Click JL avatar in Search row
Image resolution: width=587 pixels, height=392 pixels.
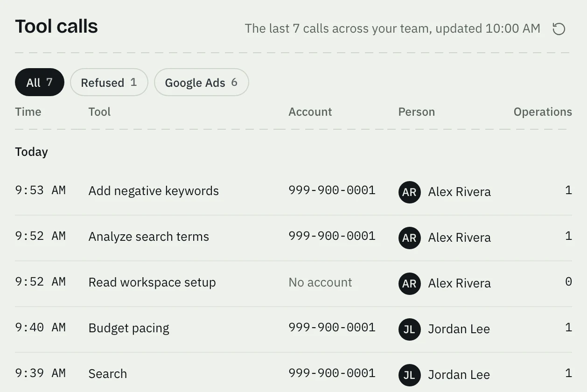click(409, 375)
